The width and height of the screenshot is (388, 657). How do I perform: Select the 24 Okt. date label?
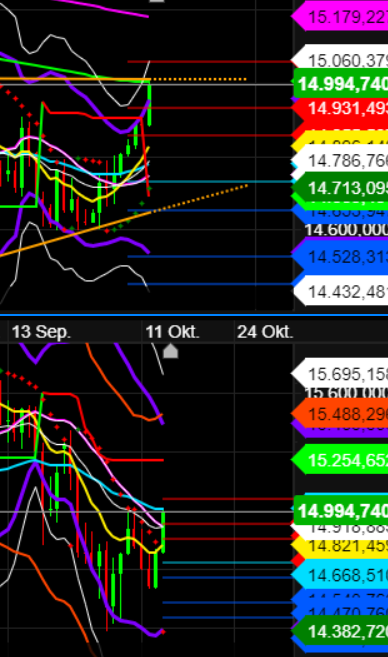click(x=265, y=332)
